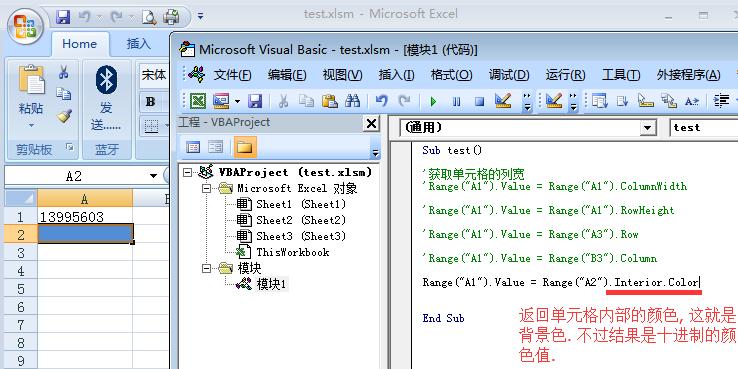The height and width of the screenshot is (369, 738).
Task: Toggle Design Mode in the standard toolbar
Action: 503,100
